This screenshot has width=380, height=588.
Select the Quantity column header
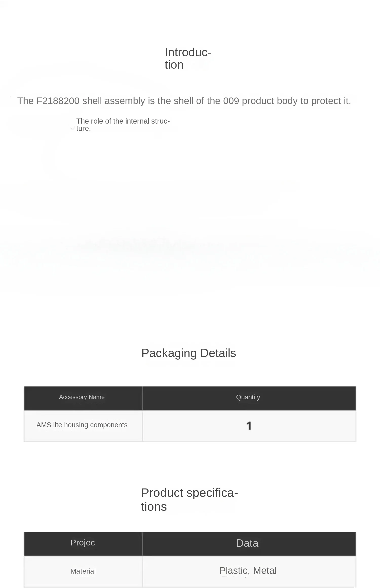tap(249, 398)
